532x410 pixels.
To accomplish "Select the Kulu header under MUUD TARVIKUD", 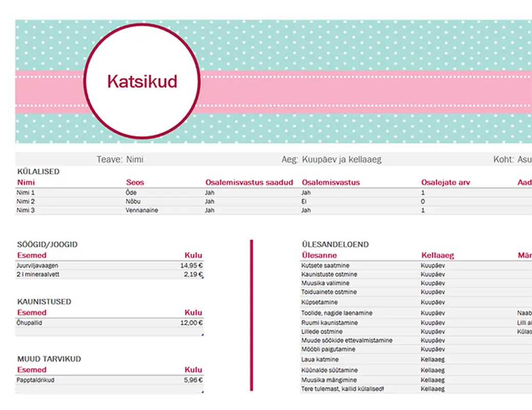I will click(193, 370).
